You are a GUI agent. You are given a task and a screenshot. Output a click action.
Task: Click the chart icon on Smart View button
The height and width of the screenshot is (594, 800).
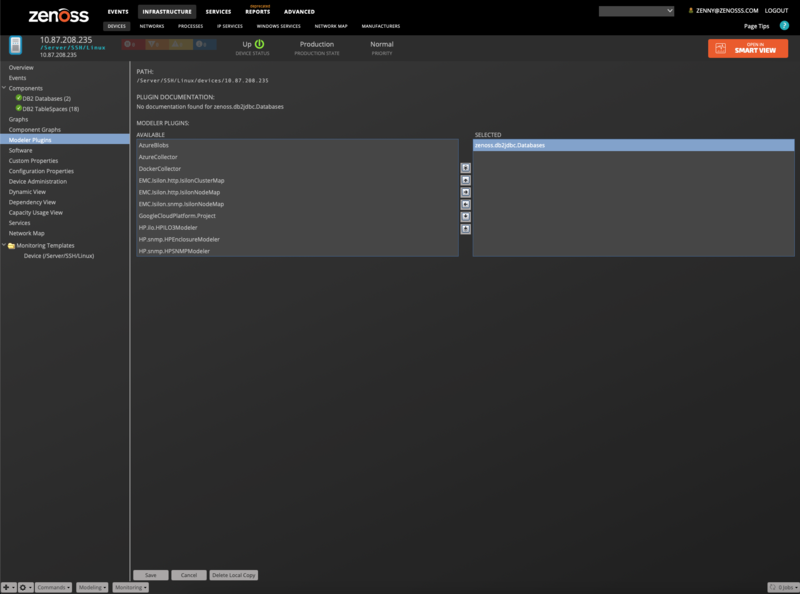pyautogui.click(x=720, y=48)
